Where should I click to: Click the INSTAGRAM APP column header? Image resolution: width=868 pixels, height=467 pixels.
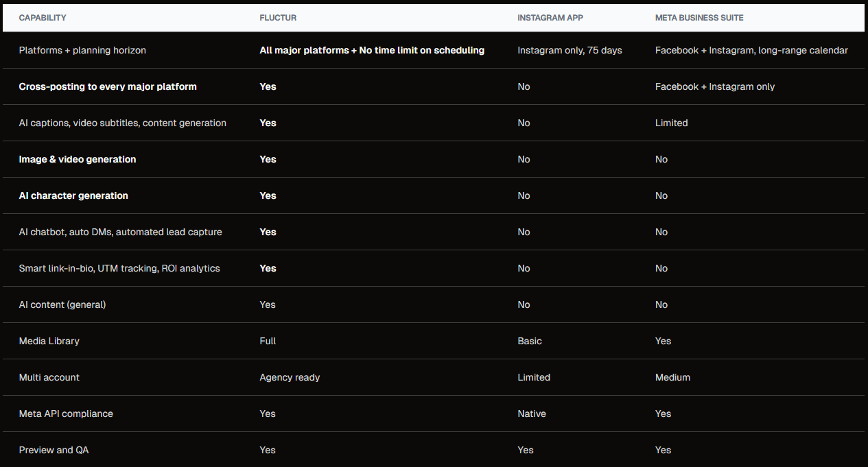550,18
